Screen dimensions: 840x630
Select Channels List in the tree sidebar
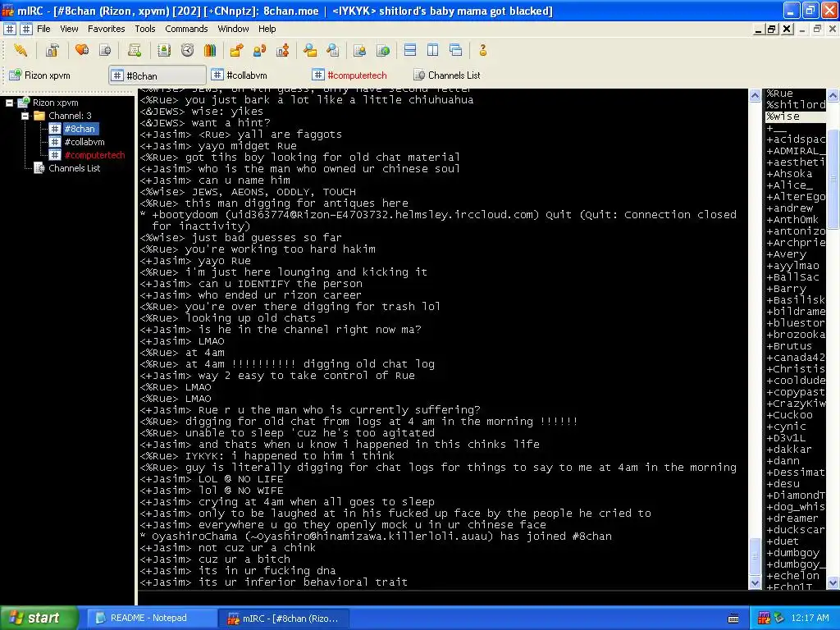click(74, 168)
